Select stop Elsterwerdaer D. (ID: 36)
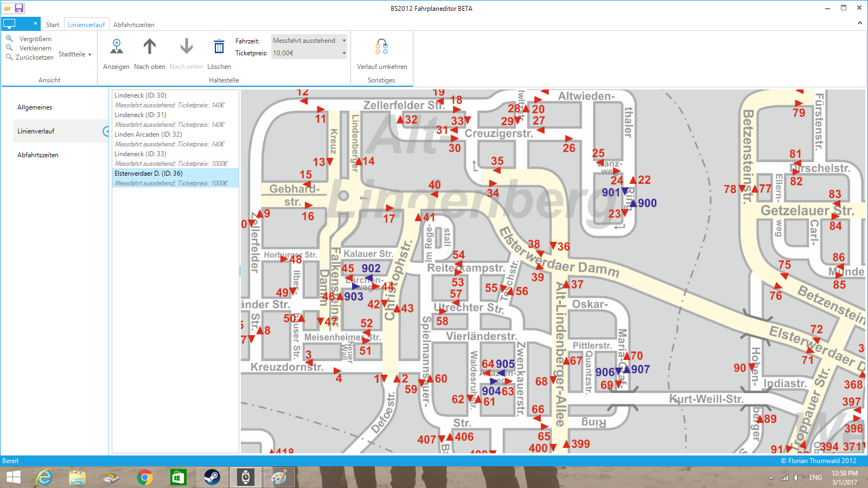 point(175,174)
